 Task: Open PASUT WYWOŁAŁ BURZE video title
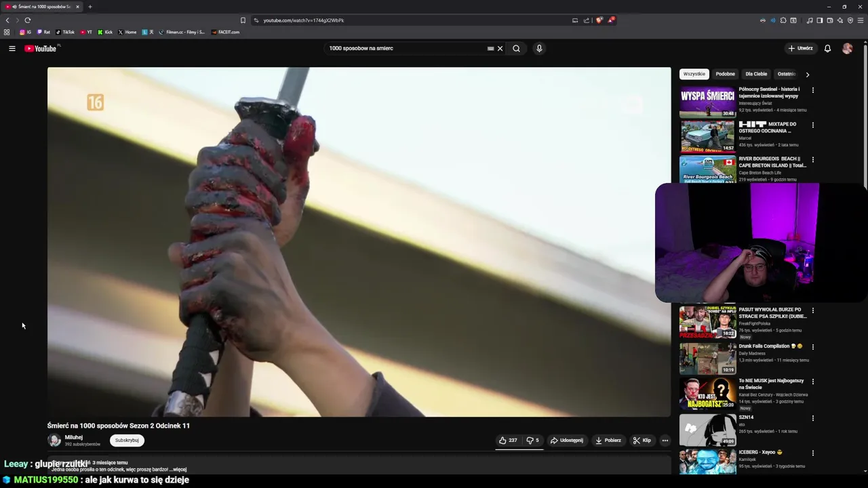pos(772,312)
